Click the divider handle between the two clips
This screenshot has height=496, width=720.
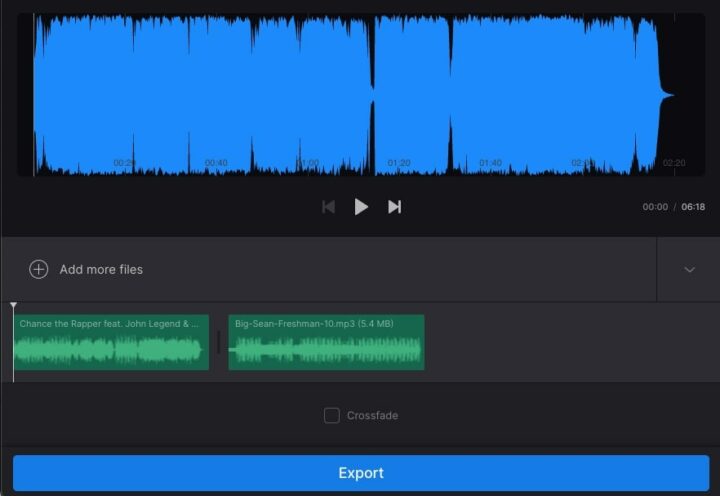[219, 343]
